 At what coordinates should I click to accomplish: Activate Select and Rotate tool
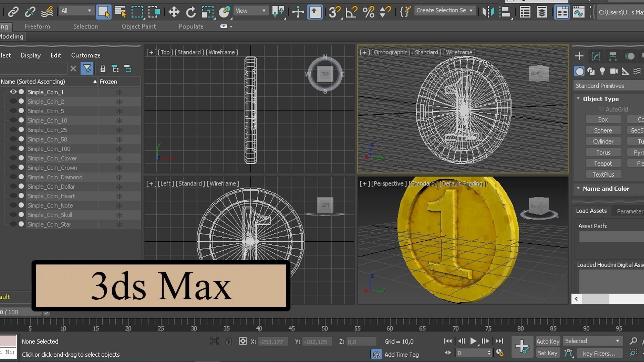[x=191, y=12]
